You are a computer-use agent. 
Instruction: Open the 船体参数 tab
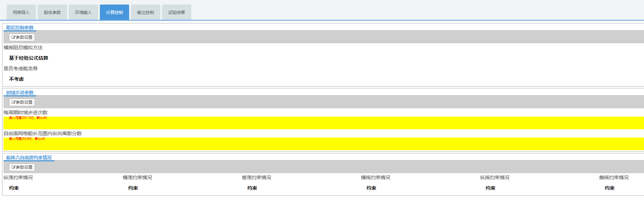pyautogui.click(x=52, y=13)
